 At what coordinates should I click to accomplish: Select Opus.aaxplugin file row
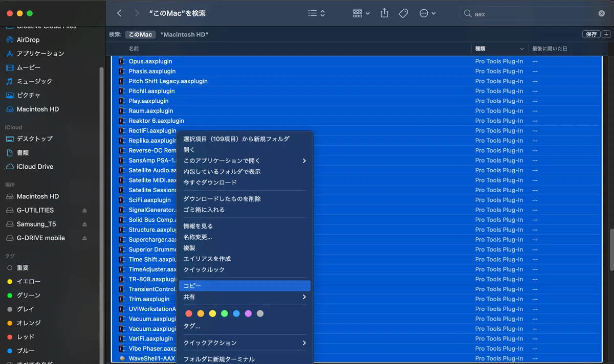click(x=356, y=61)
